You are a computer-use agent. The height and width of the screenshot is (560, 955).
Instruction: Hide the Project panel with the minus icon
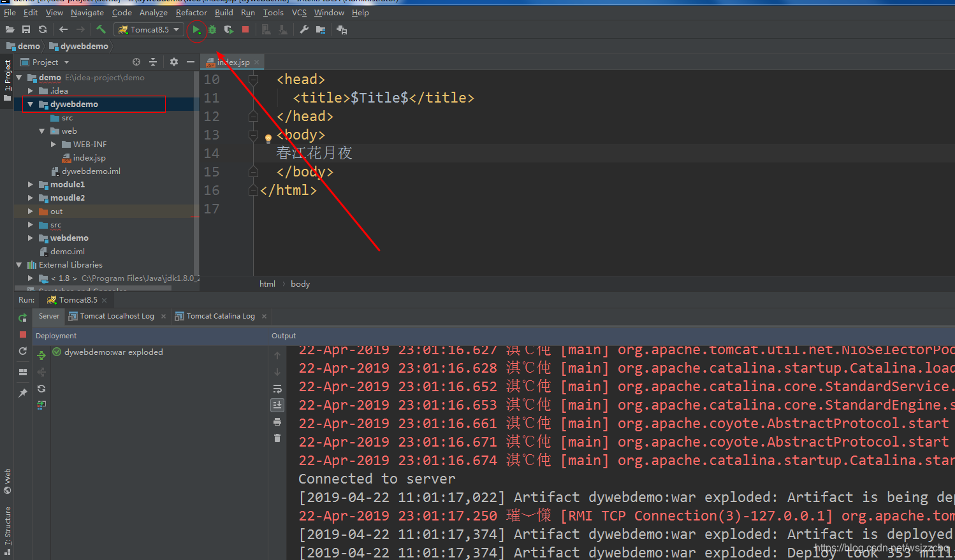[191, 62]
